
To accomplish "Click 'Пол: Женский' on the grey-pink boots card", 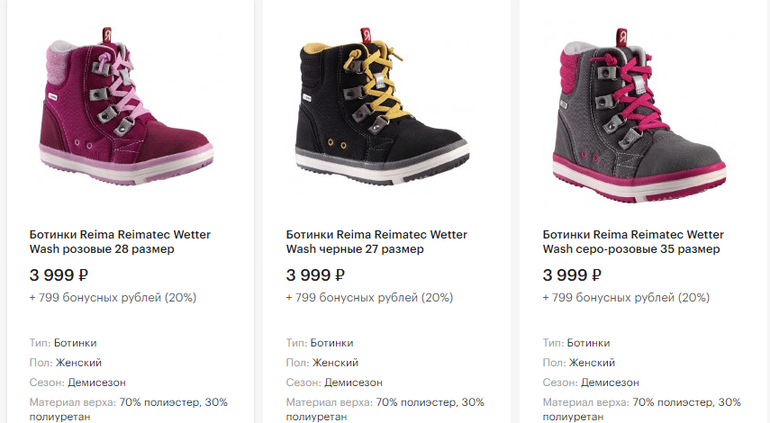I will pyautogui.click(x=579, y=363).
